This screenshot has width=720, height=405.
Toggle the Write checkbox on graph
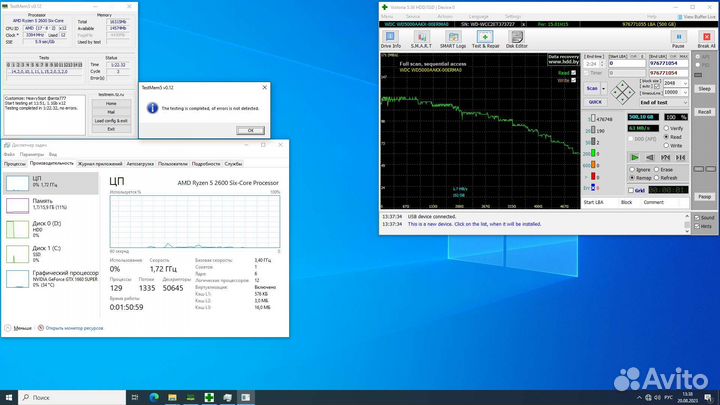[573, 80]
